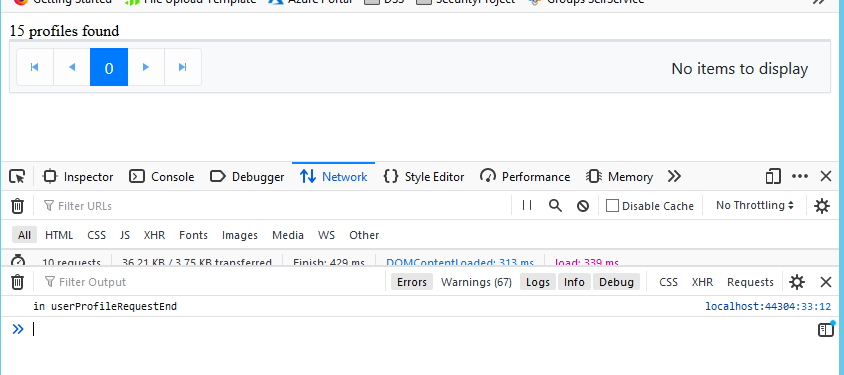The image size is (844, 375).
Task: Filter network by JS
Action: pyautogui.click(x=125, y=235)
